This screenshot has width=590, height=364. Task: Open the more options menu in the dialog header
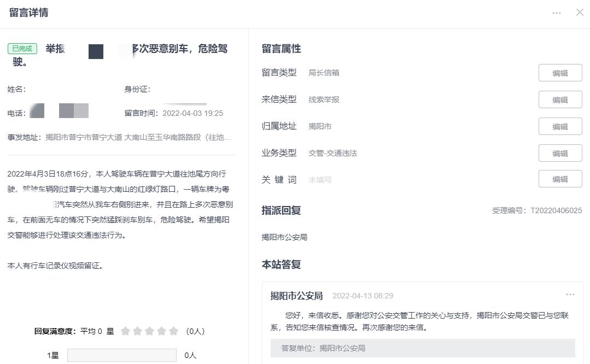pos(557,13)
